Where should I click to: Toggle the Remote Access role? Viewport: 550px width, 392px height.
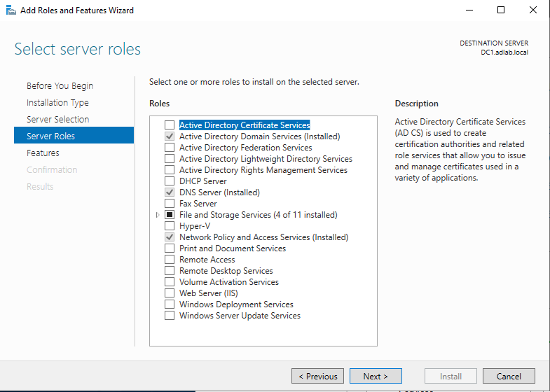click(170, 260)
